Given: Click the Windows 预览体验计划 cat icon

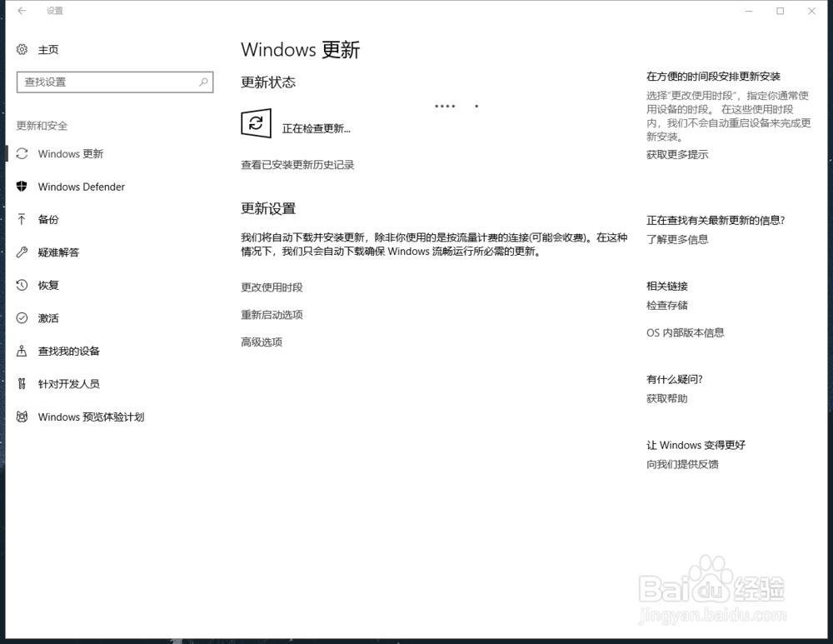Looking at the screenshot, I should pyautogui.click(x=22, y=417).
